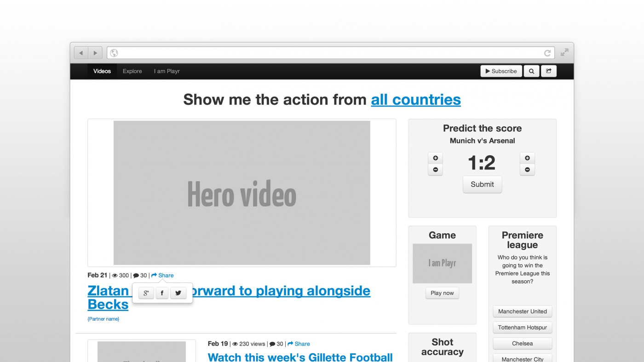Click the Subscribe button

pos(501,71)
